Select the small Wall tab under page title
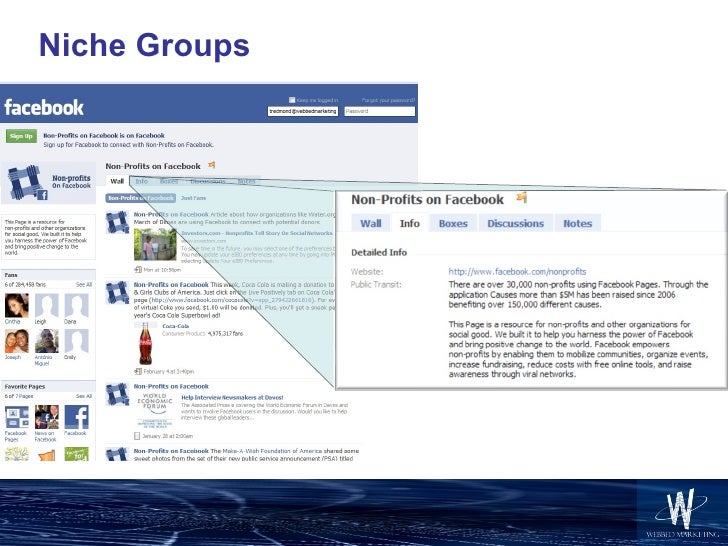728x546 pixels. point(117,181)
